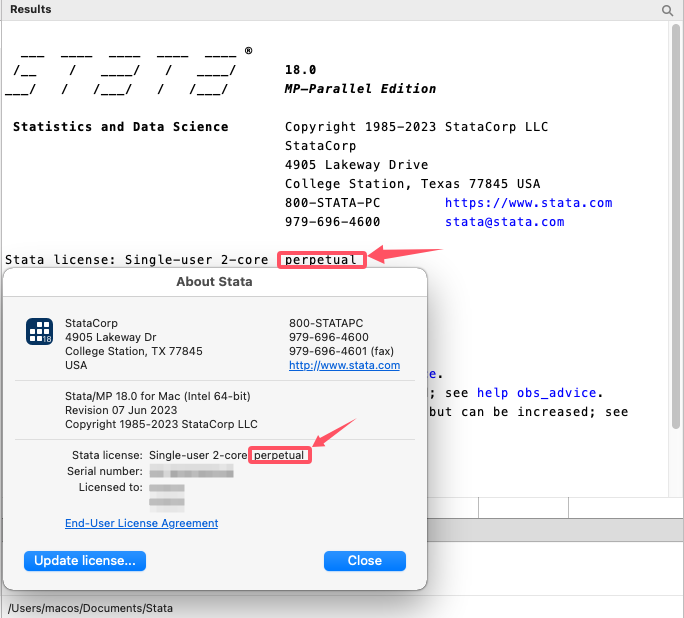Click 'Stata/MP 18.0 for Mac (Intel 64-bit)' text
Viewport: 684px width, 618px height.
[x=157, y=396]
